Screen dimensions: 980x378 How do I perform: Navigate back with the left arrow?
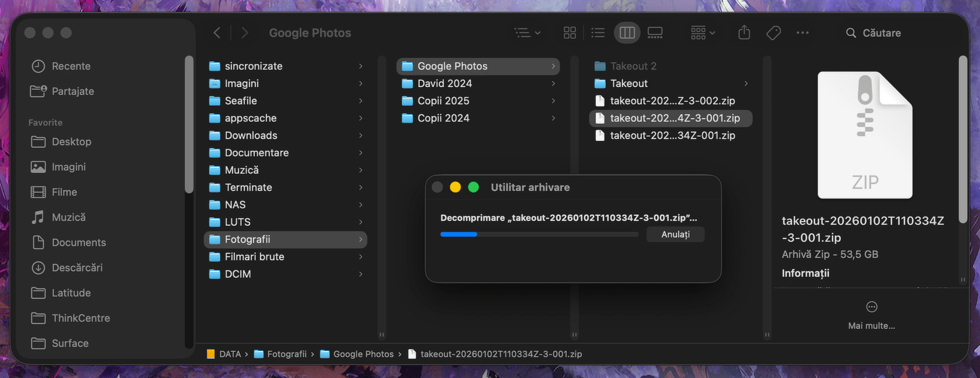click(217, 33)
